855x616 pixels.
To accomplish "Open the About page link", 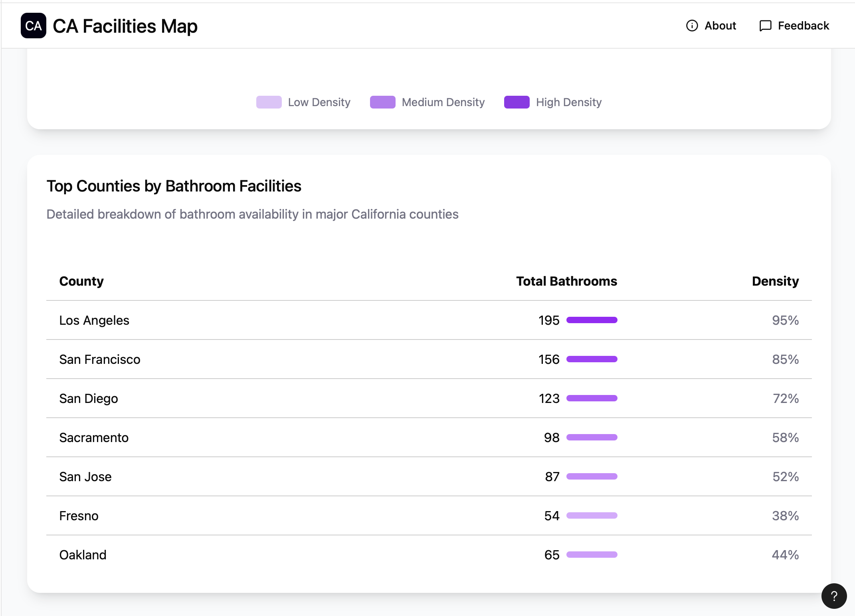I will click(720, 26).
